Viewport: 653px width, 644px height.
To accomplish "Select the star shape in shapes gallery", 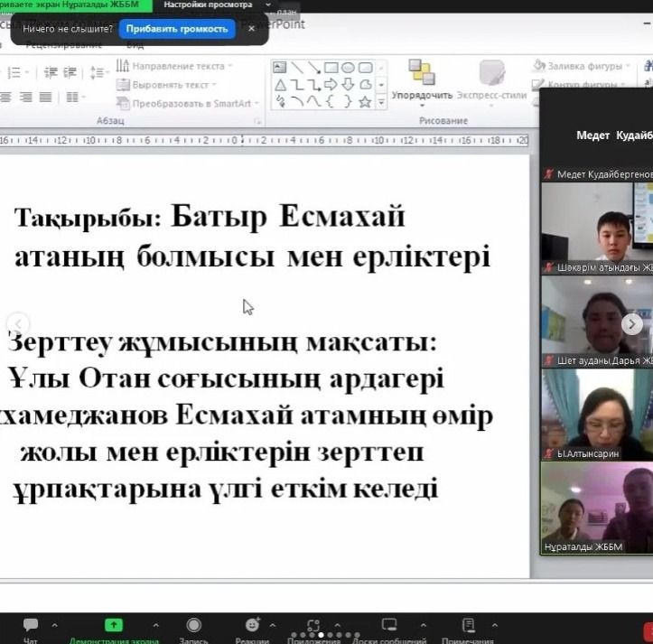I will pos(365,102).
